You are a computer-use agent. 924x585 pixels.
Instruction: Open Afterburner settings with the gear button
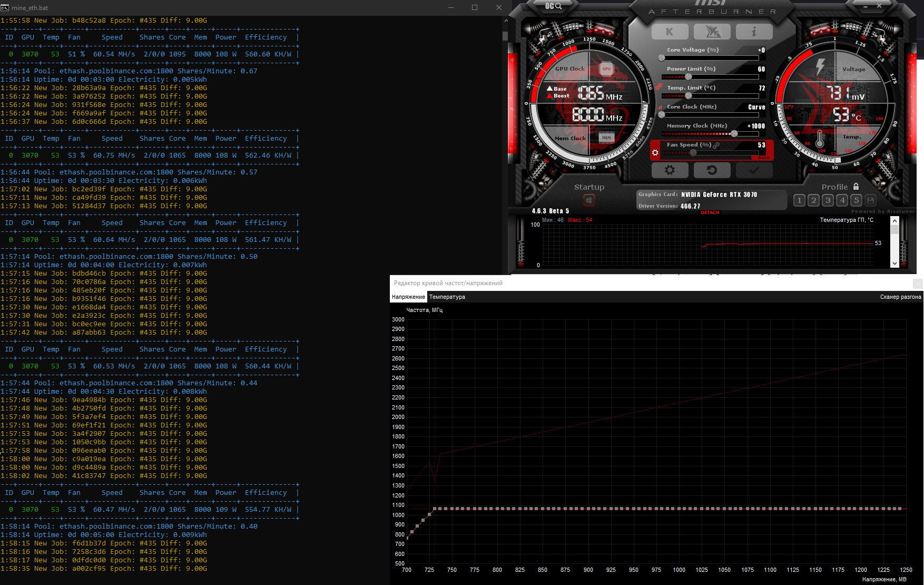pos(670,170)
